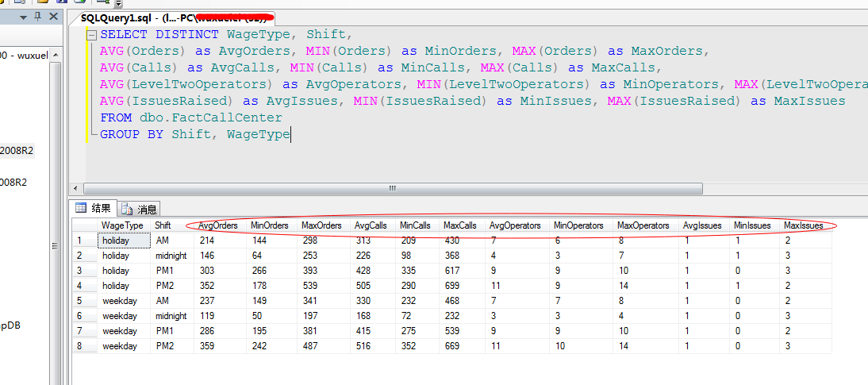Close the Object Explorer panel with the X
Viewport: 868px width, 385px height.
click(x=53, y=17)
